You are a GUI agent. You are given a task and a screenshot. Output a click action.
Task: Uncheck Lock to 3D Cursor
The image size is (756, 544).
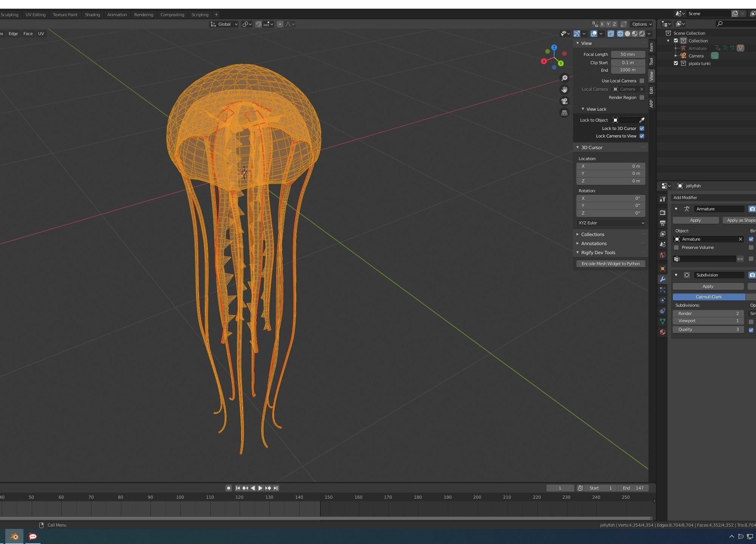pyautogui.click(x=642, y=128)
